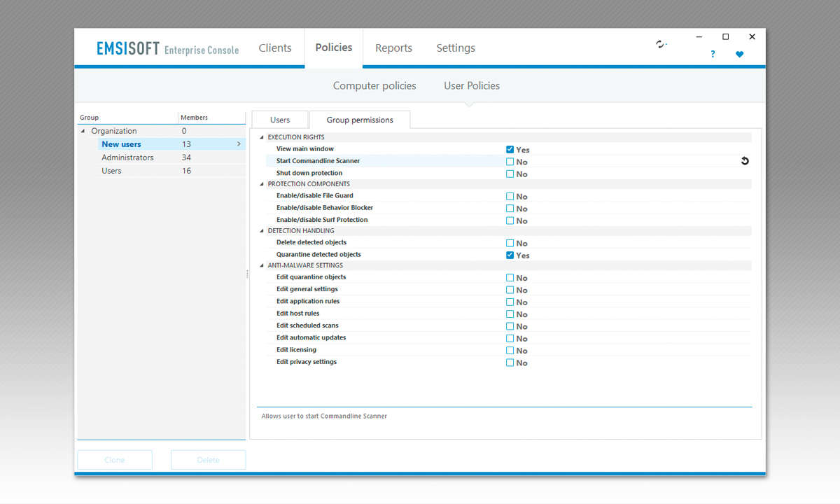Click 'Allows user to start Commandline Scanner' description
This screenshot has width=840, height=504.
(324, 416)
